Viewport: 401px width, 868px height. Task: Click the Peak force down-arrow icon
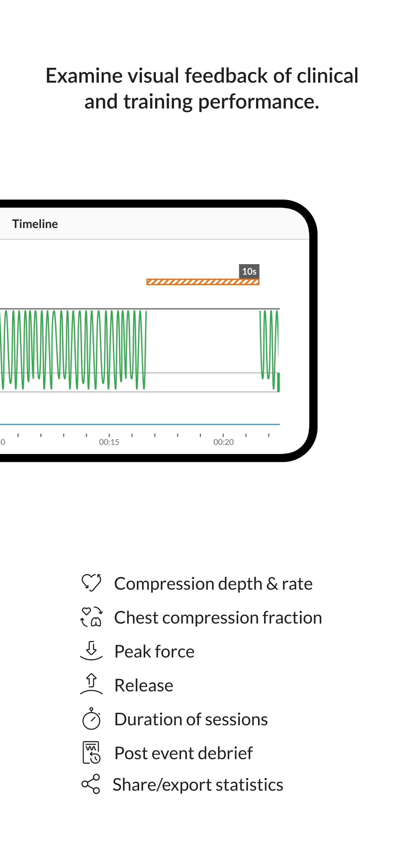pyautogui.click(x=91, y=650)
